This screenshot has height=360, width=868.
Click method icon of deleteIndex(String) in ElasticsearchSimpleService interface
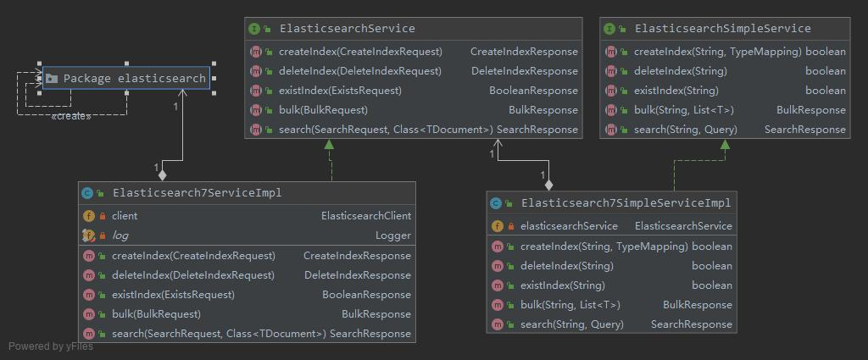(610, 71)
